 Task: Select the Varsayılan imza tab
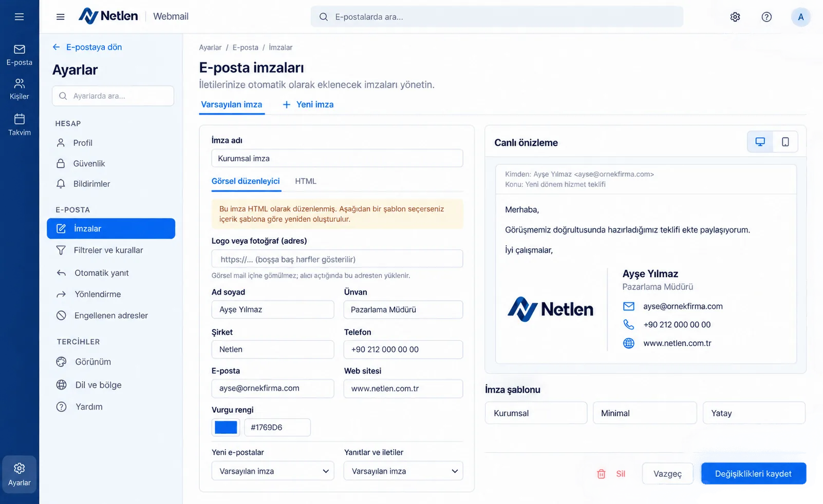(232, 105)
